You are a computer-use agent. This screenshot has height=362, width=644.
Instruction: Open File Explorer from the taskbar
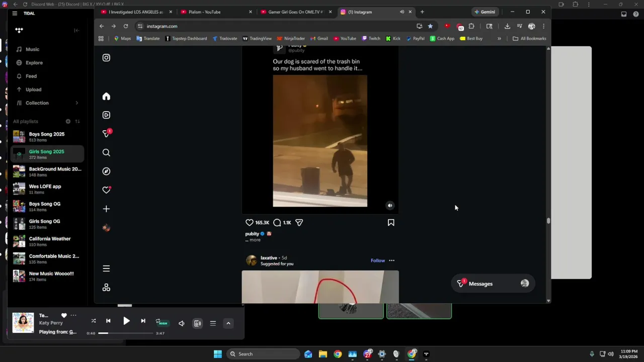tap(323, 354)
